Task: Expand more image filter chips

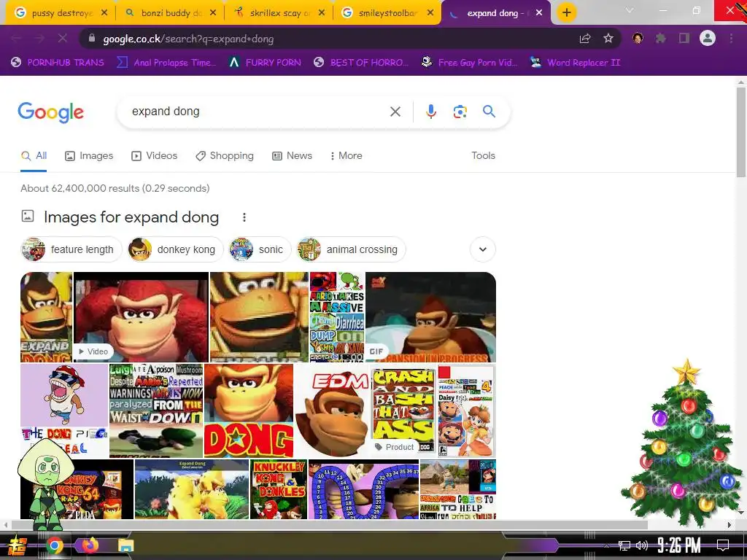Action: click(483, 249)
